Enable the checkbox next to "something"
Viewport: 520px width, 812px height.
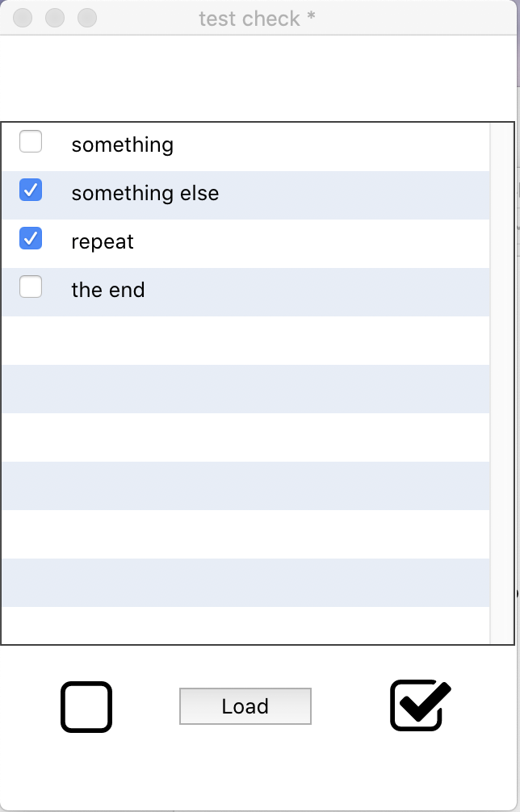click(x=31, y=142)
